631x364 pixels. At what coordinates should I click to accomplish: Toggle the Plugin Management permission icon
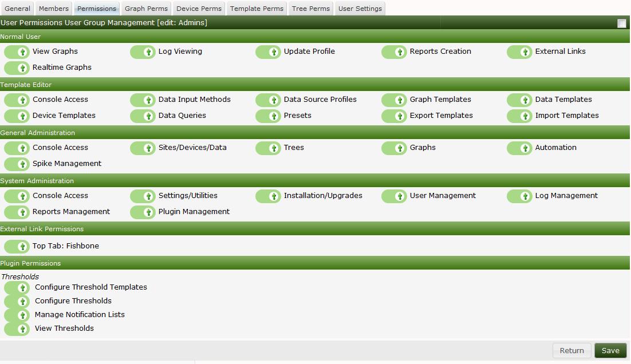coord(143,212)
